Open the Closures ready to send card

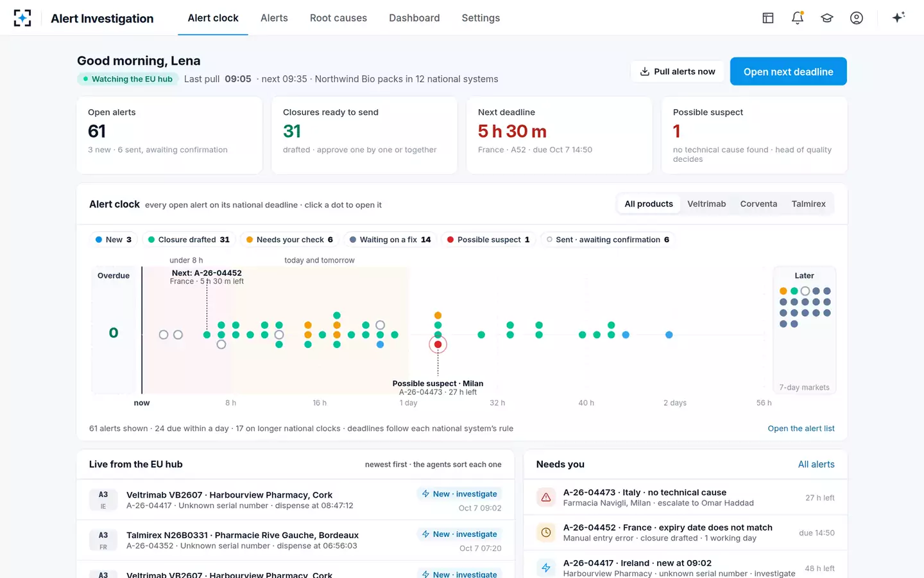[x=364, y=135]
